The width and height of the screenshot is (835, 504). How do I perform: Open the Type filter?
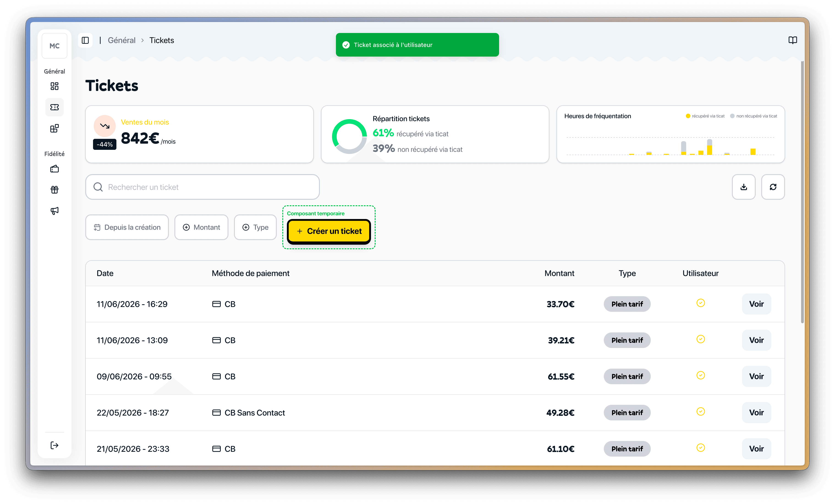(255, 227)
